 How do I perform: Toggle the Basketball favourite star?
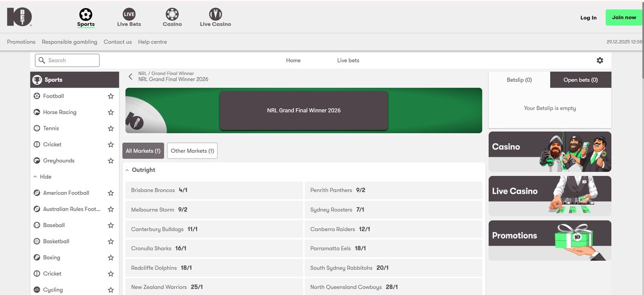pyautogui.click(x=111, y=241)
